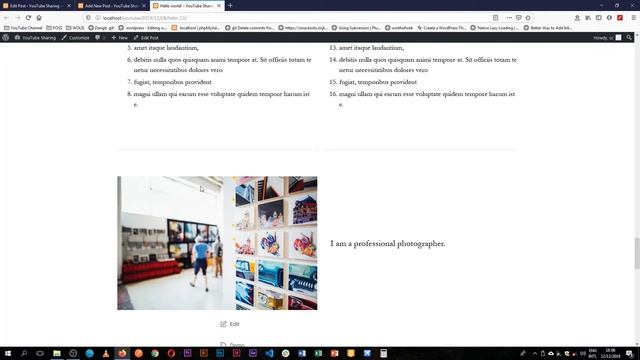Select the Hello world browser tab
Image resolution: width=640 pixels, height=360 pixels.
tap(186, 6)
